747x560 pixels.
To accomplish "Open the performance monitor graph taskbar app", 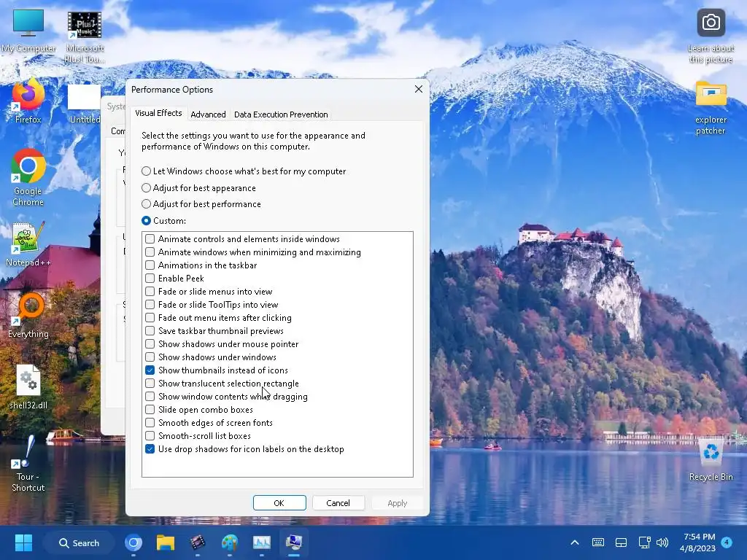I will click(x=262, y=542).
